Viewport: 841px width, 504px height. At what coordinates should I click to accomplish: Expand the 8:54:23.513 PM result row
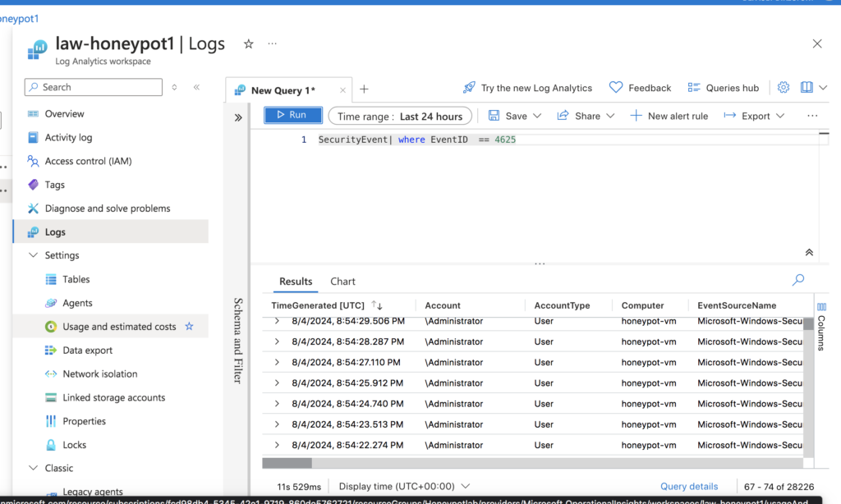click(277, 424)
